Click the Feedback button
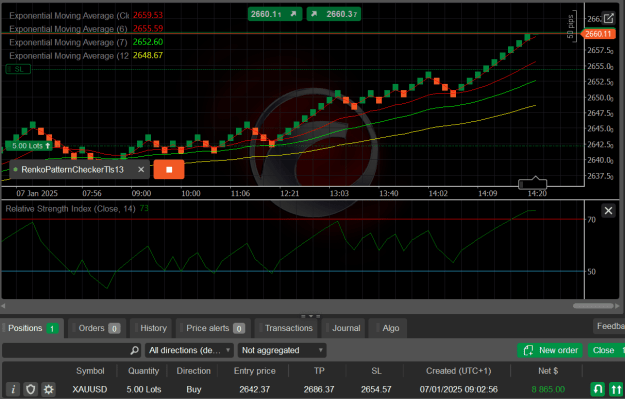 pos(609,326)
